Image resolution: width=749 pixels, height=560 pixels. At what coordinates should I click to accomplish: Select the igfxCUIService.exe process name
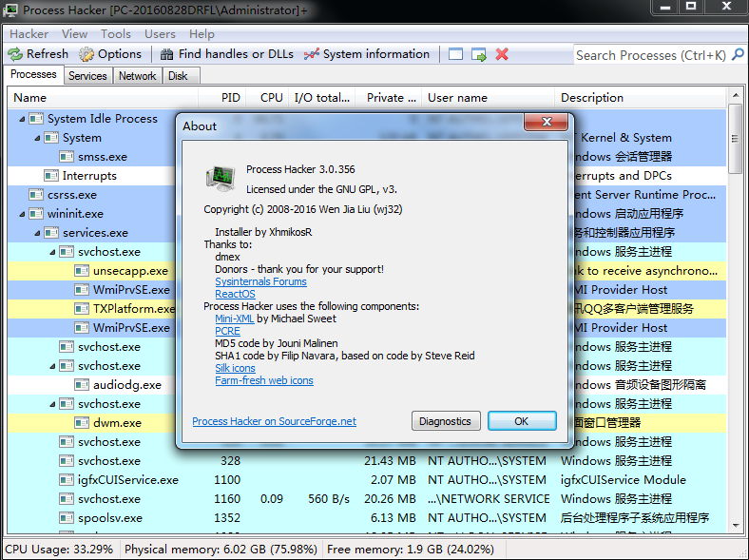(x=128, y=480)
